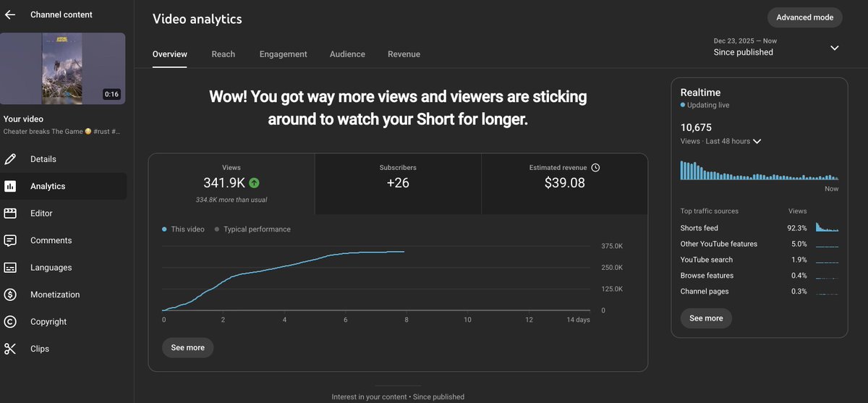Open the Copyright circled C icon
This screenshot has width=868, height=403.
(10, 322)
